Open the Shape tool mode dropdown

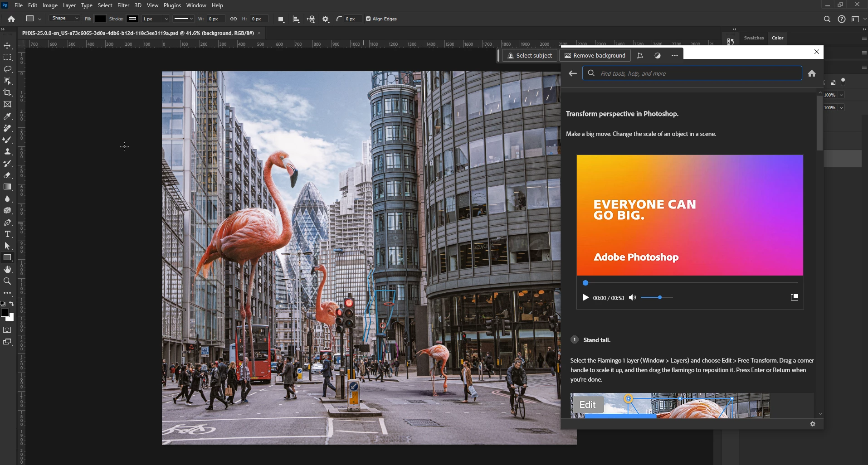pyautogui.click(x=64, y=19)
